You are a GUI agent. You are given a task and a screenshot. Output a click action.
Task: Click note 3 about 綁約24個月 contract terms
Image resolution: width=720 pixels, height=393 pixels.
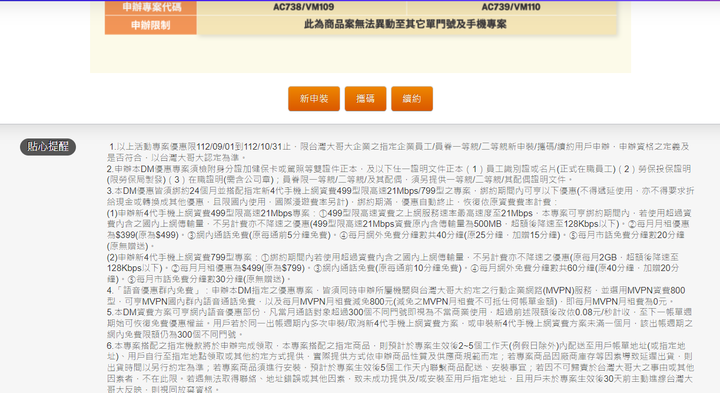(x=400, y=196)
